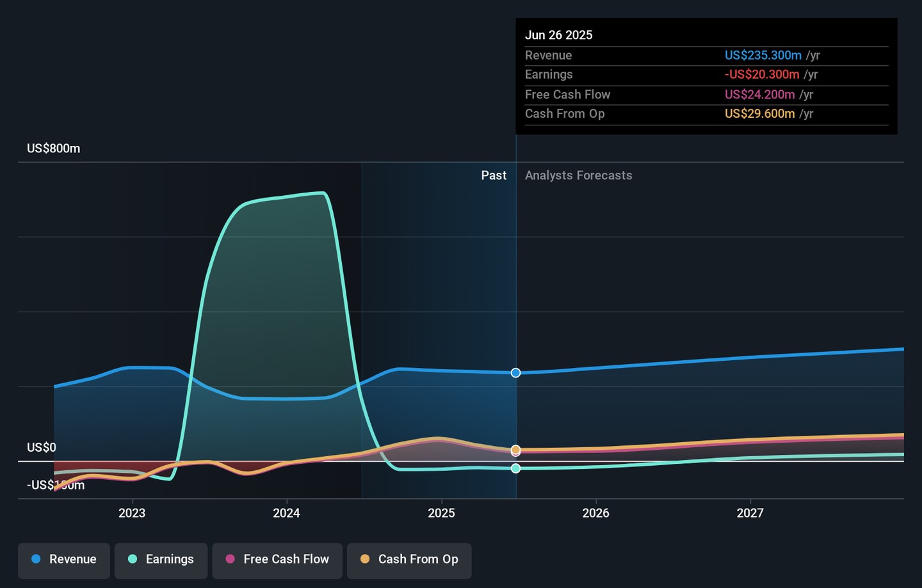
Task: Click the US$0 y-axis label
Action: point(42,447)
